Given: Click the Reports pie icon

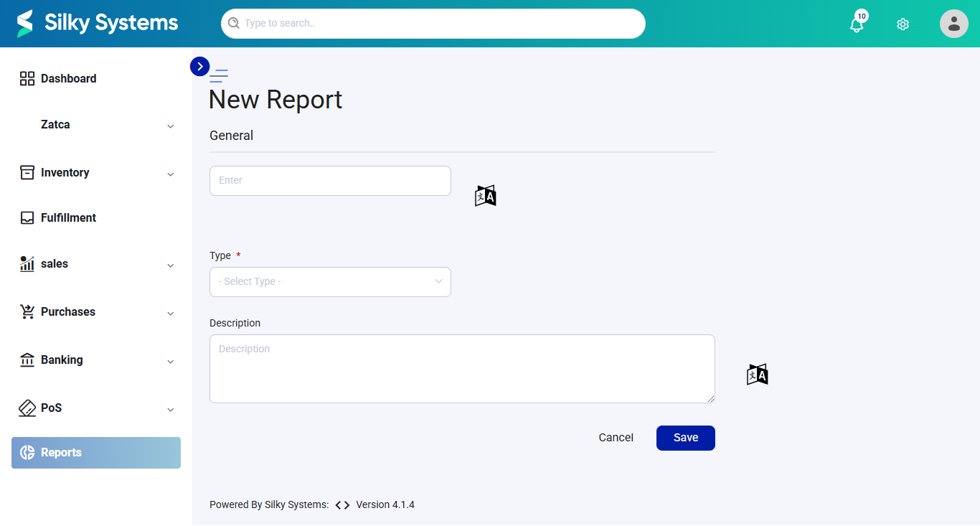Looking at the screenshot, I should click(27, 452).
